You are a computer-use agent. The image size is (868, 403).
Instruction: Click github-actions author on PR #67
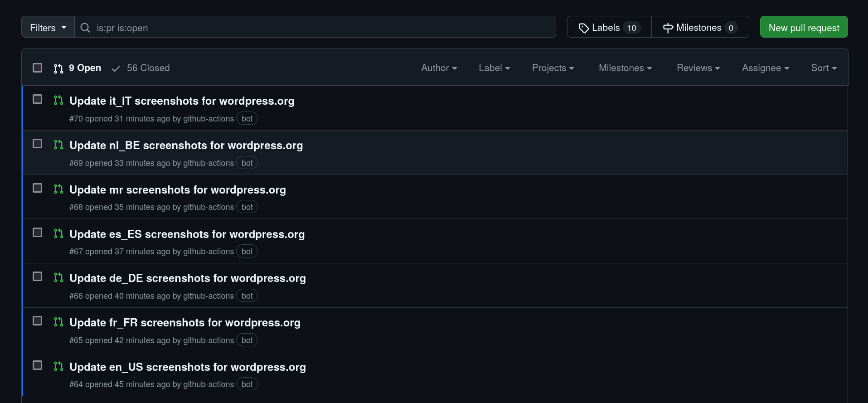click(209, 252)
